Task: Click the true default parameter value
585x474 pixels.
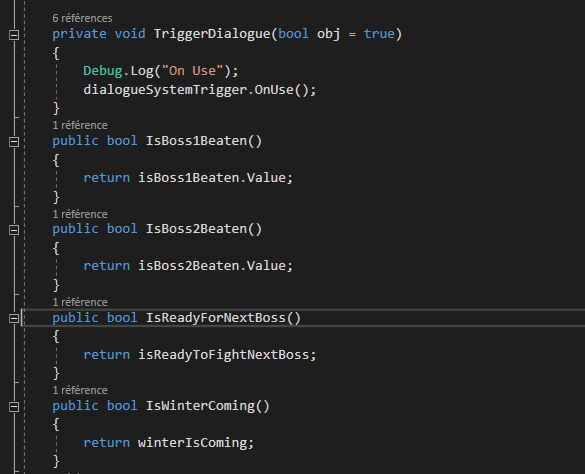Action: click(x=379, y=34)
